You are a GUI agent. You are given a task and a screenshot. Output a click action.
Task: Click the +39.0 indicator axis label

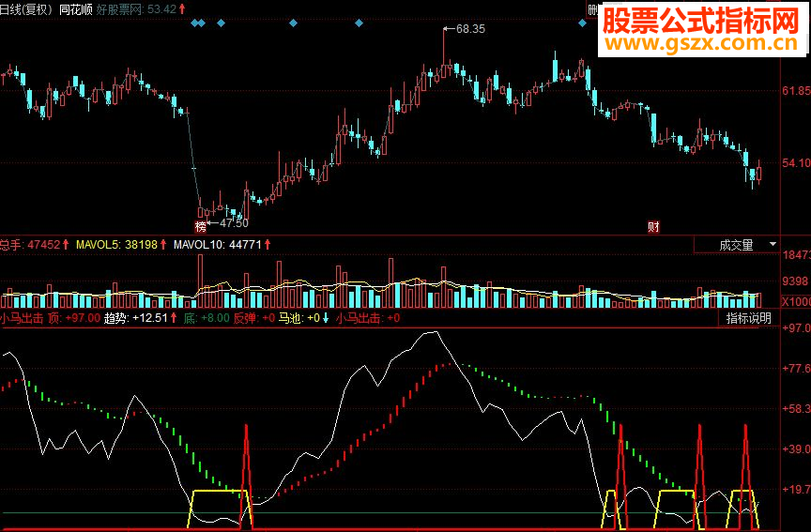[797, 448]
